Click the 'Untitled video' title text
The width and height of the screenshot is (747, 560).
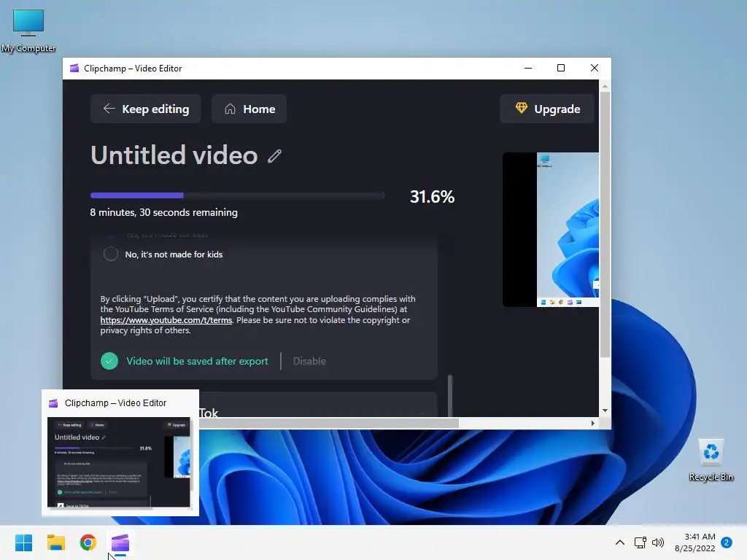(174, 155)
